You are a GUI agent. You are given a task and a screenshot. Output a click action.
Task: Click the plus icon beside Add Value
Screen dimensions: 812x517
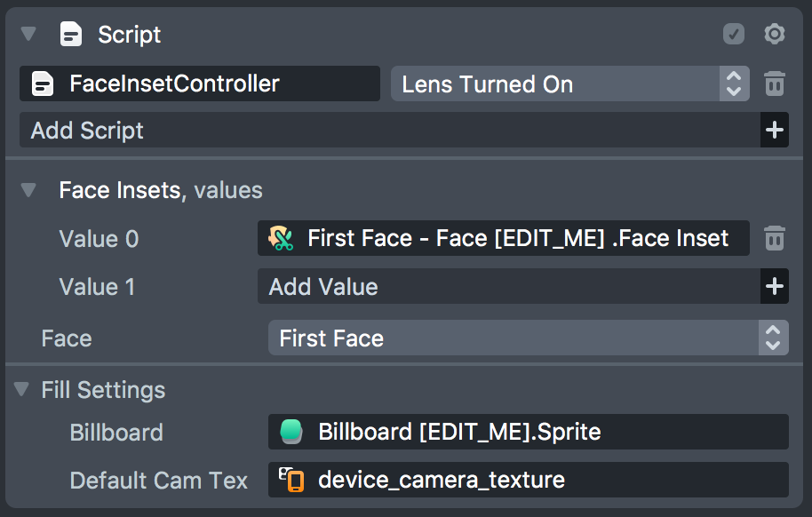pyautogui.click(x=775, y=286)
